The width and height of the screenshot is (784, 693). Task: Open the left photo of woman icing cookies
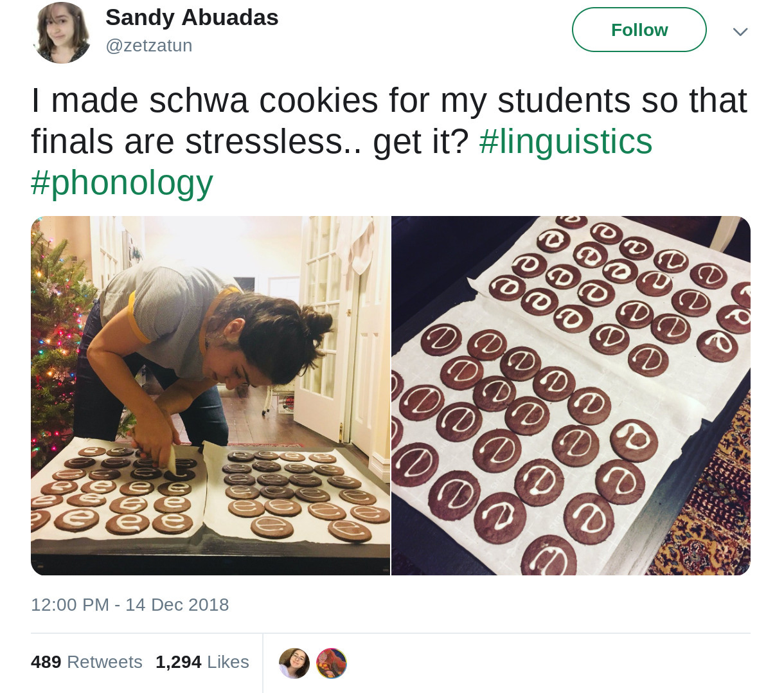tap(210, 395)
